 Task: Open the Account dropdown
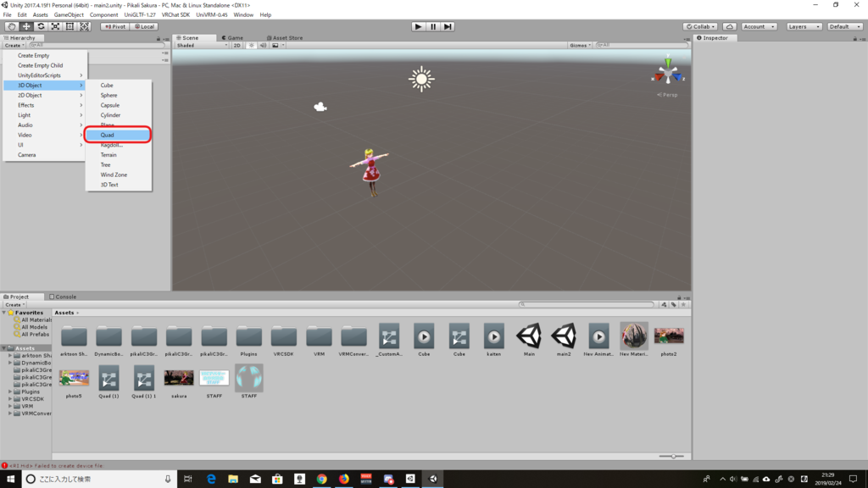pyautogui.click(x=759, y=26)
